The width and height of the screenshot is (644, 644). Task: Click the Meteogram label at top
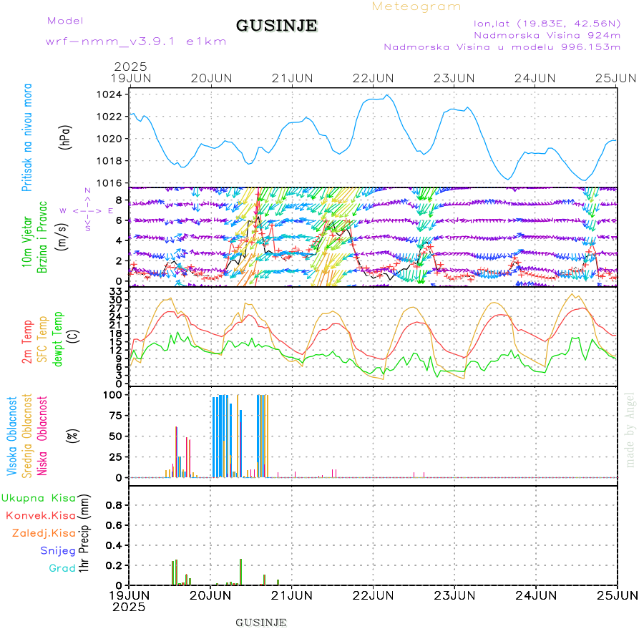click(x=416, y=6)
